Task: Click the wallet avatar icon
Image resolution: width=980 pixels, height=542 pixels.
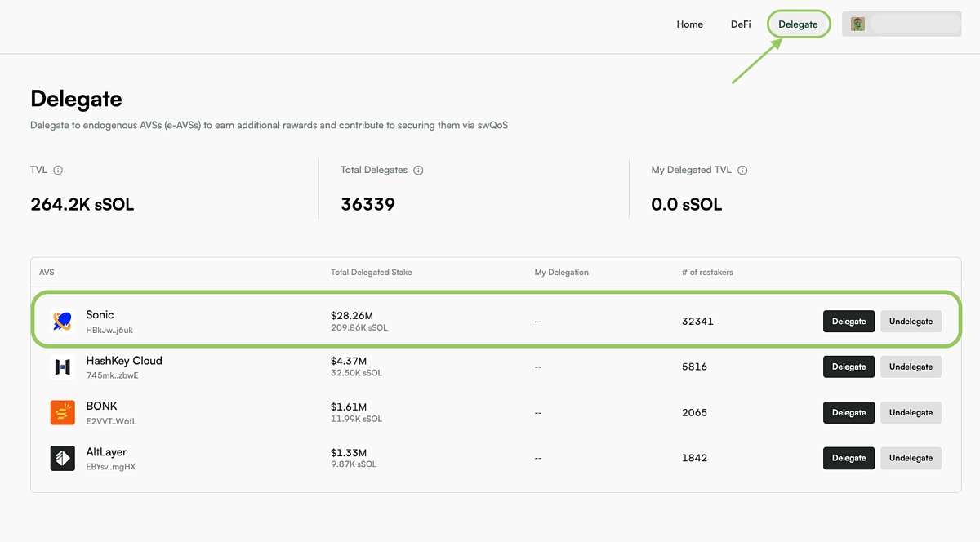Action: (857, 24)
